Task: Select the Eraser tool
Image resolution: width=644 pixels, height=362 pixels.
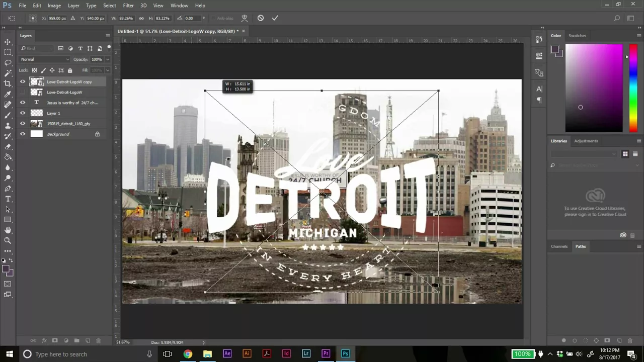Action: click(x=8, y=147)
